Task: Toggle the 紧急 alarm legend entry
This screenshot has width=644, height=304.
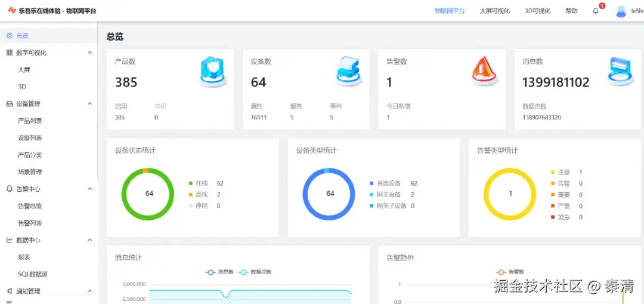Action: tap(561, 217)
